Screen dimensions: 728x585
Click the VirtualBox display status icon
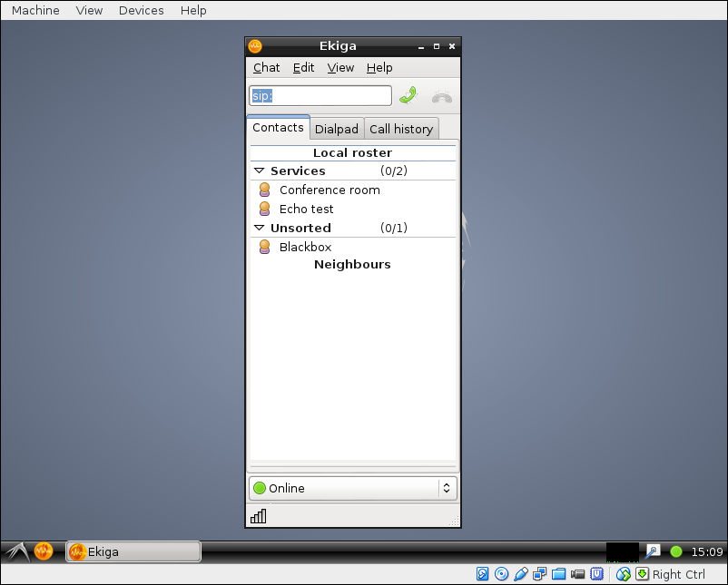pyautogui.click(x=596, y=574)
